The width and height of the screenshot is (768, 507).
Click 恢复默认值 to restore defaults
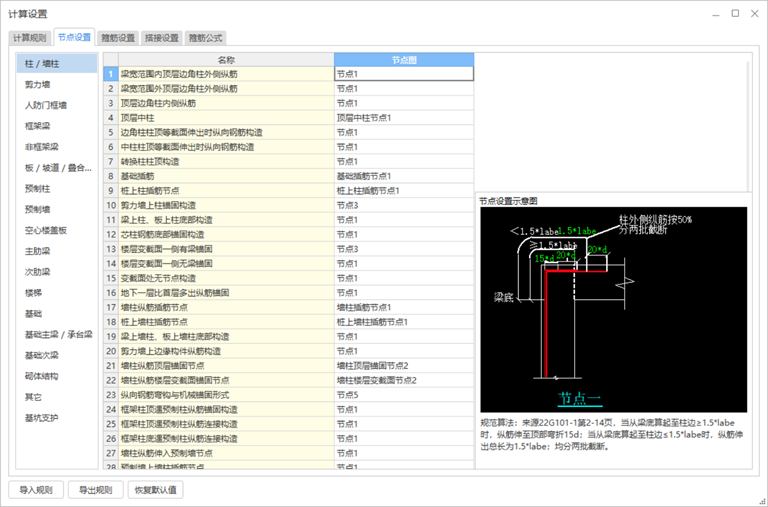[x=154, y=490]
